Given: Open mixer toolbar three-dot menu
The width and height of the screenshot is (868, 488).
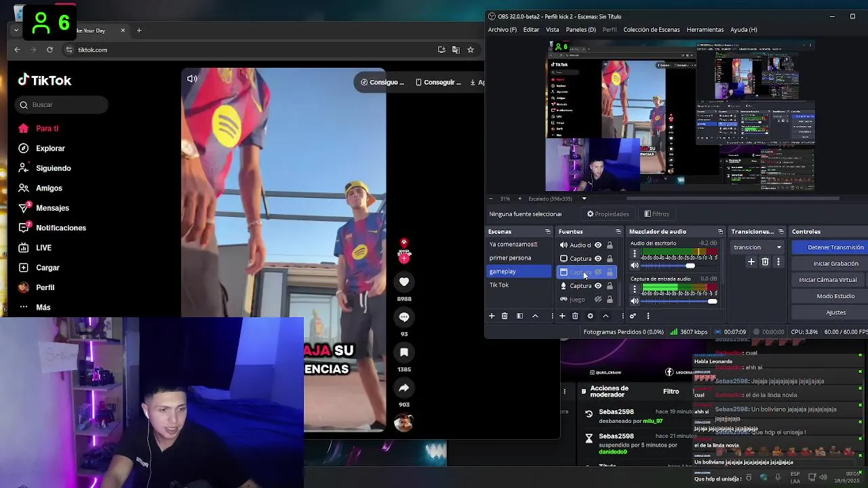Looking at the screenshot, I should [x=648, y=316].
